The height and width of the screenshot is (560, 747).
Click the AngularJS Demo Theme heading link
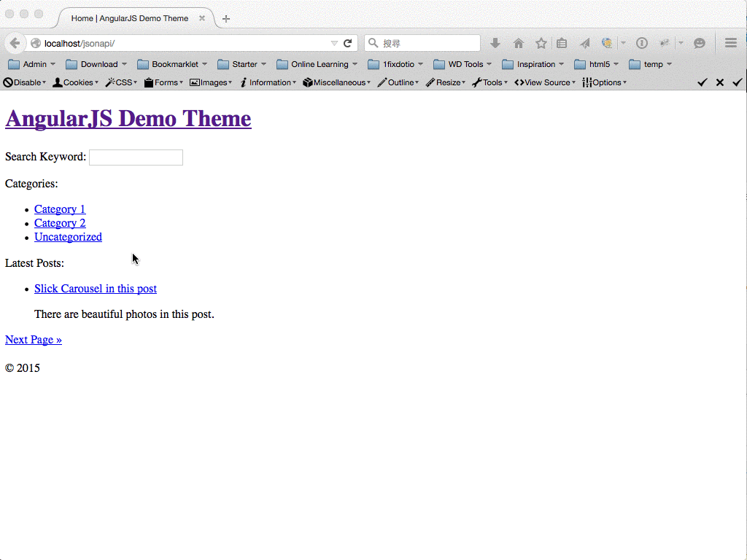pos(128,119)
